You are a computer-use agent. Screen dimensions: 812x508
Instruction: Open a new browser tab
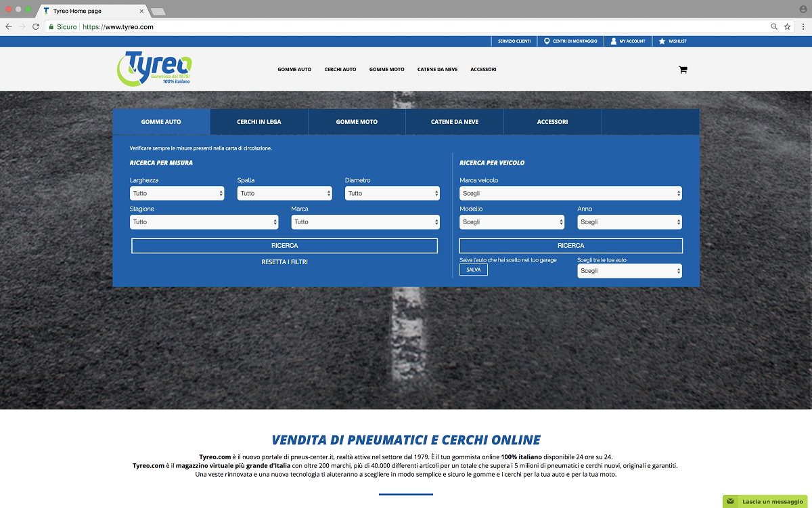[x=158, y=12]
